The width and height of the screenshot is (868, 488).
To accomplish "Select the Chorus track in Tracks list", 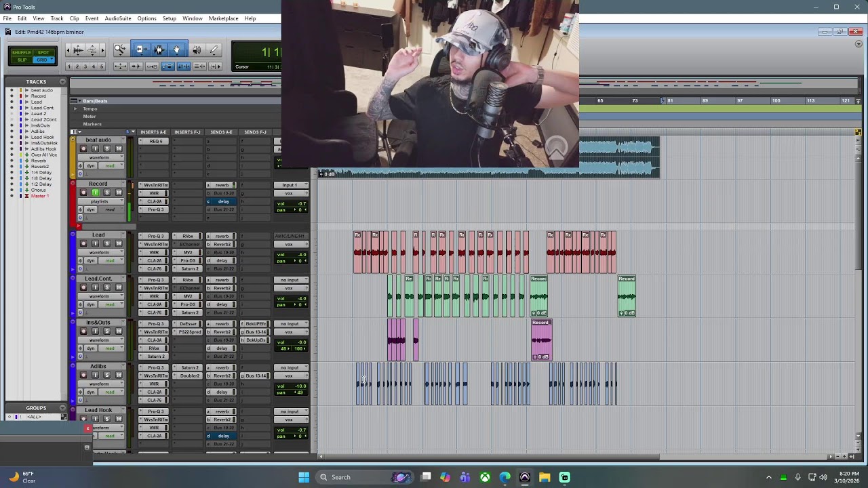I will (x=39, y=190).
